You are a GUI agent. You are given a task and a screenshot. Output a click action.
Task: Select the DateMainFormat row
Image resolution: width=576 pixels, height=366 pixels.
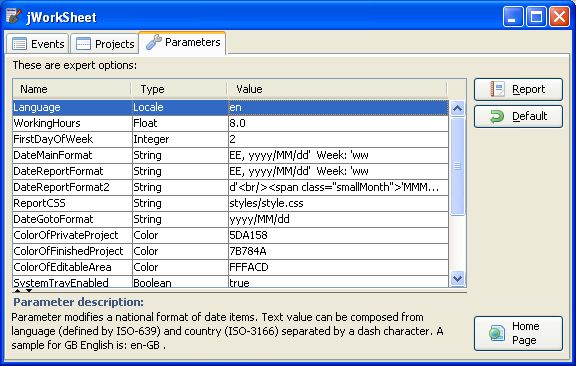point(231,155)
